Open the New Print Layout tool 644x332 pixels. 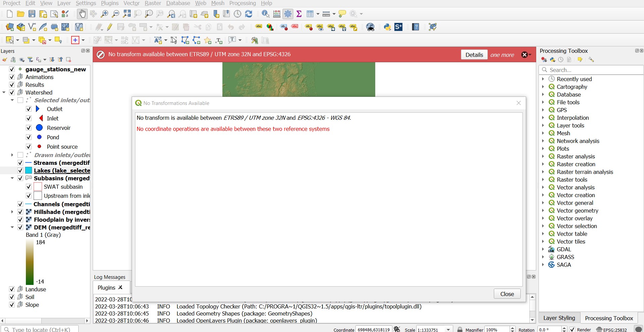pyautogui.click(x=43, y=14)
